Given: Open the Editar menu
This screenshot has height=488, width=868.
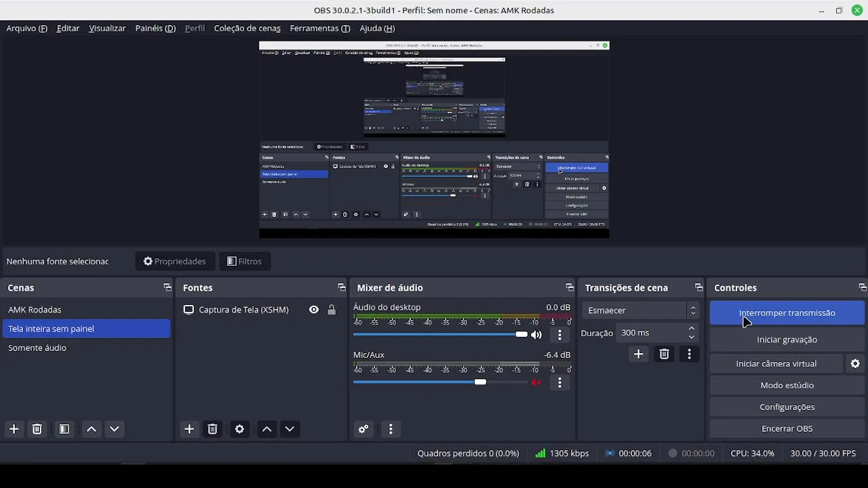Looking at the screenshot, I should tap(68, 28).
